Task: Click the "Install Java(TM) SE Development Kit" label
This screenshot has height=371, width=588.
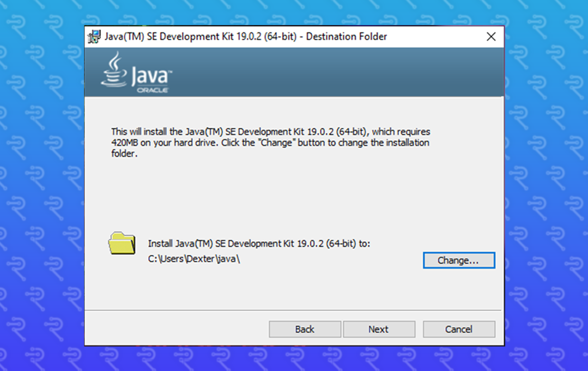Action: tap(259, 244)
